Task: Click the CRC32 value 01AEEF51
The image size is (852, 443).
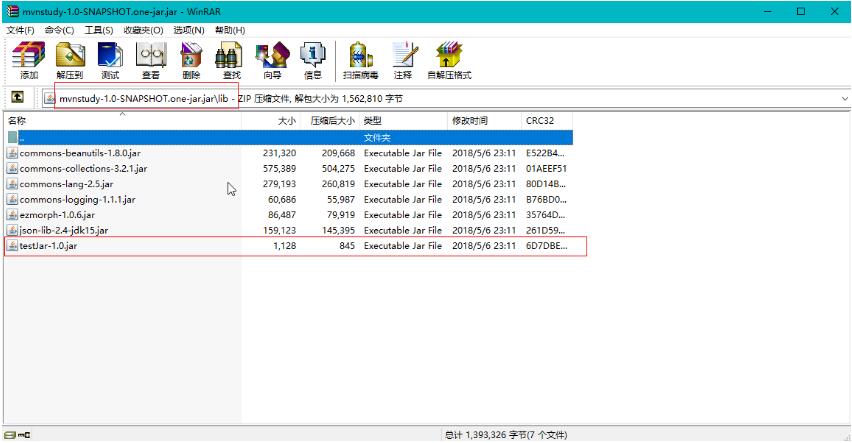Action: click(x=546, y=169)
